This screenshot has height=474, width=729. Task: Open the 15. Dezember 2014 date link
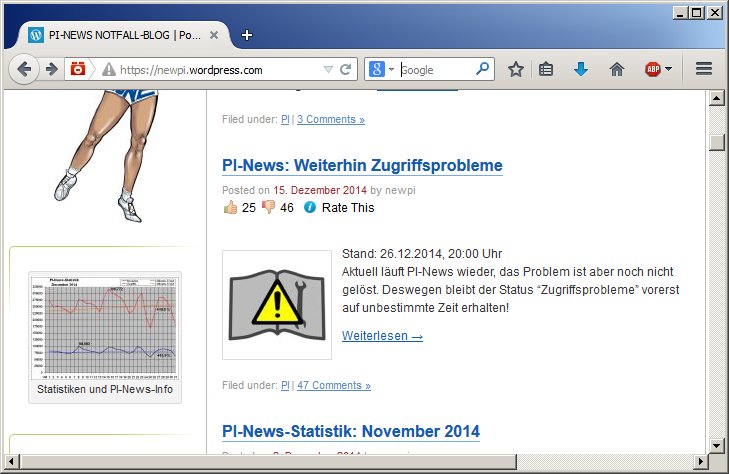click(x=320, y=190)
